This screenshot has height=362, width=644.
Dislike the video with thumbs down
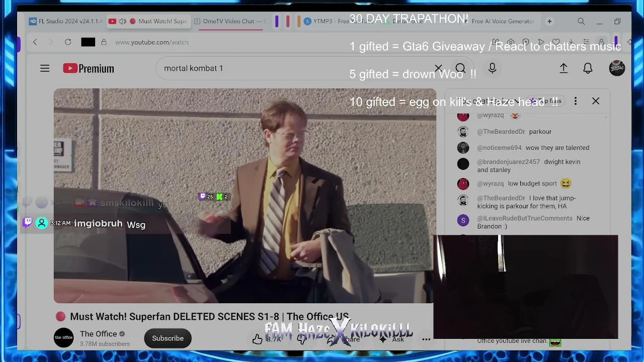click(x=301, y=339)
